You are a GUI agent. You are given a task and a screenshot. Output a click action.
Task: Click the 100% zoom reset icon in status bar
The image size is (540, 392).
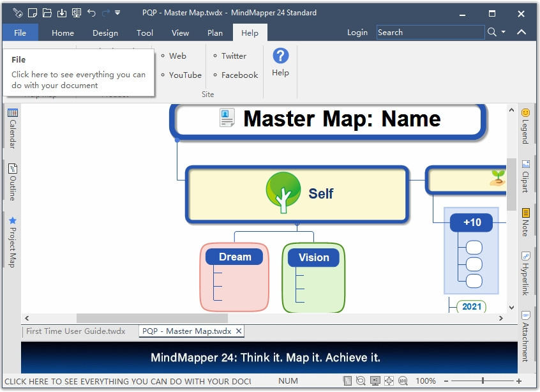pyautogui.click(x=403, y=381)
